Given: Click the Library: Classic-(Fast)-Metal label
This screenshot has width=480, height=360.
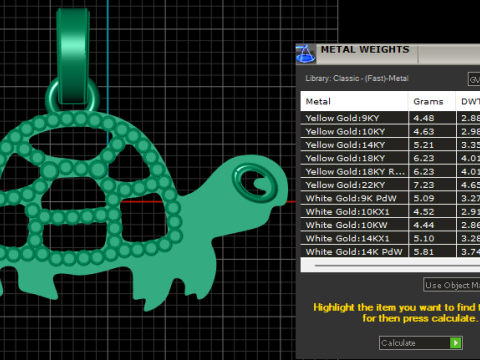Looking at the screenshot, I should [357, 78].
